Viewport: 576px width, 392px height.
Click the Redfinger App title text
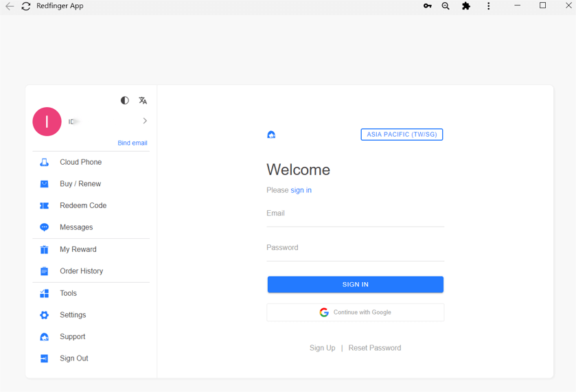click(x=60, y=6)
